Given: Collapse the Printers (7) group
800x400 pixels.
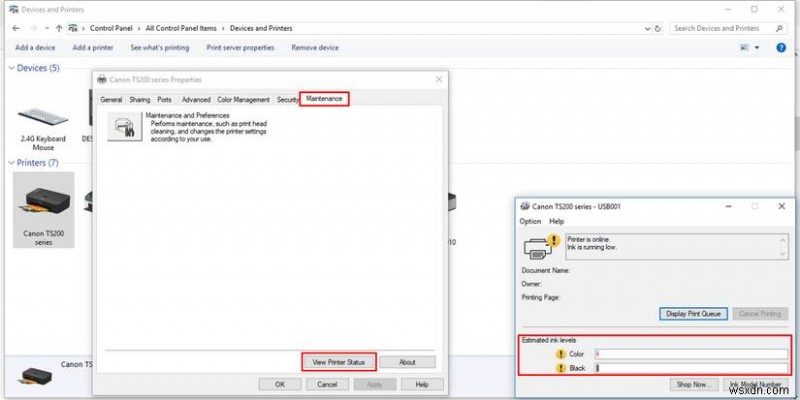Looking at the screenshot, I should (x=12, y=163).
